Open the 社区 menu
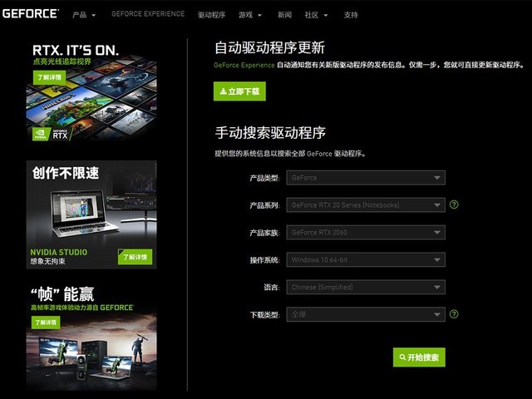Image resolution: width=532 pixels, height=399 pixels. click(x=316, y=15)
